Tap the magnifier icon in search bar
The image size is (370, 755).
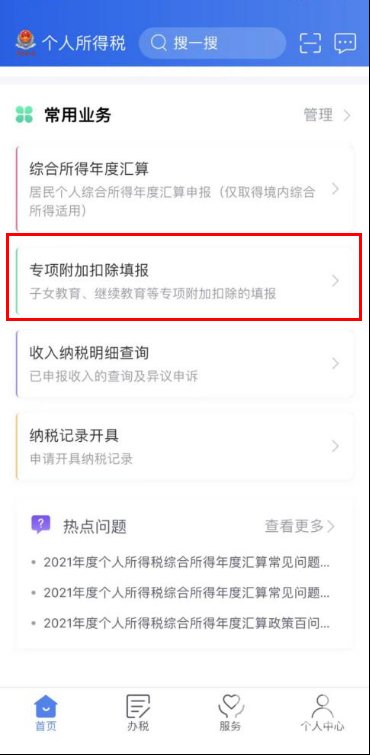coord(158,43)
